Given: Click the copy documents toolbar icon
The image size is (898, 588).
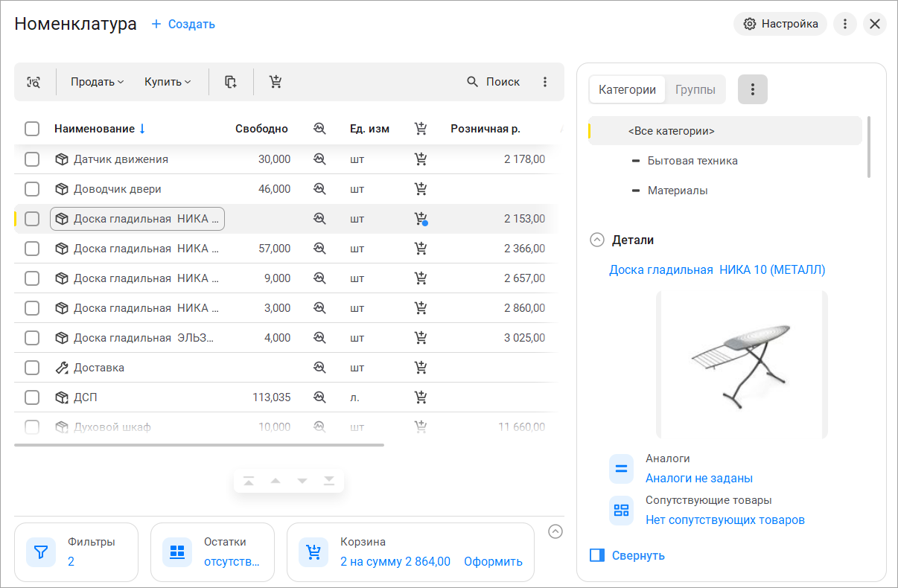Looking at the screenshot, I should click(231, 82).
